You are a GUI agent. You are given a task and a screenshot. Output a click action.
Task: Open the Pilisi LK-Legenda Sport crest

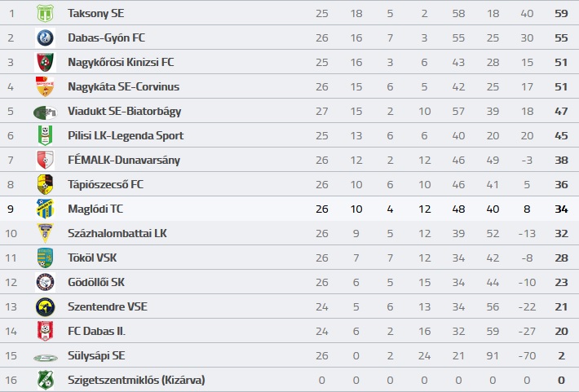[x=45, y=135]
